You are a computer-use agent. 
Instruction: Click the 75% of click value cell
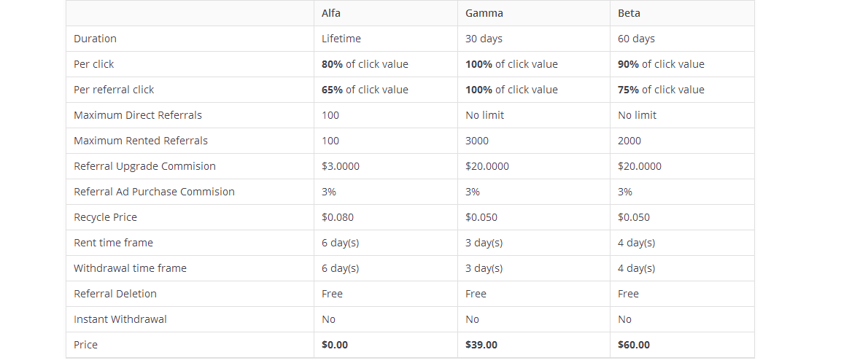661,90
